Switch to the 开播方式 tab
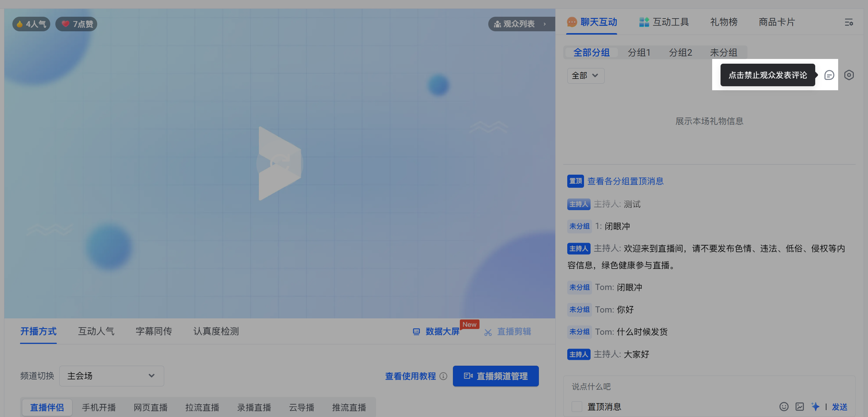This screenshot has height=417, width=868. (x=39, y=331)
